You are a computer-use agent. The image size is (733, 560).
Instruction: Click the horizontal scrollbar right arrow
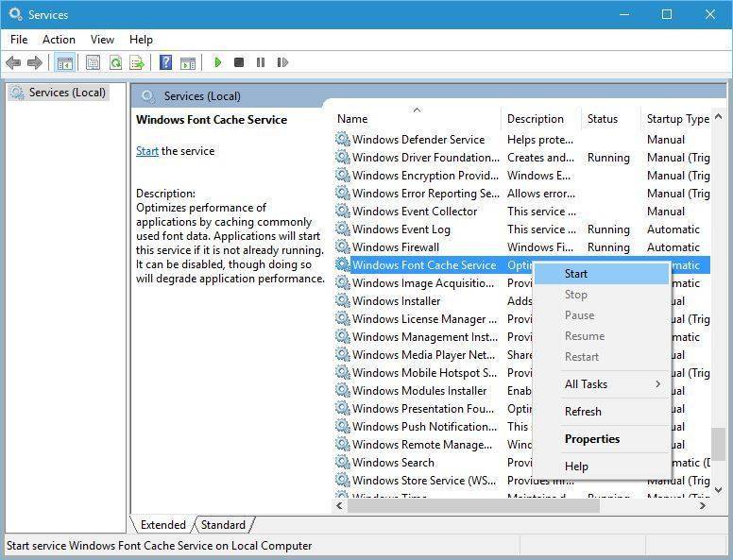pyautogui.click(x=703, y=506)
